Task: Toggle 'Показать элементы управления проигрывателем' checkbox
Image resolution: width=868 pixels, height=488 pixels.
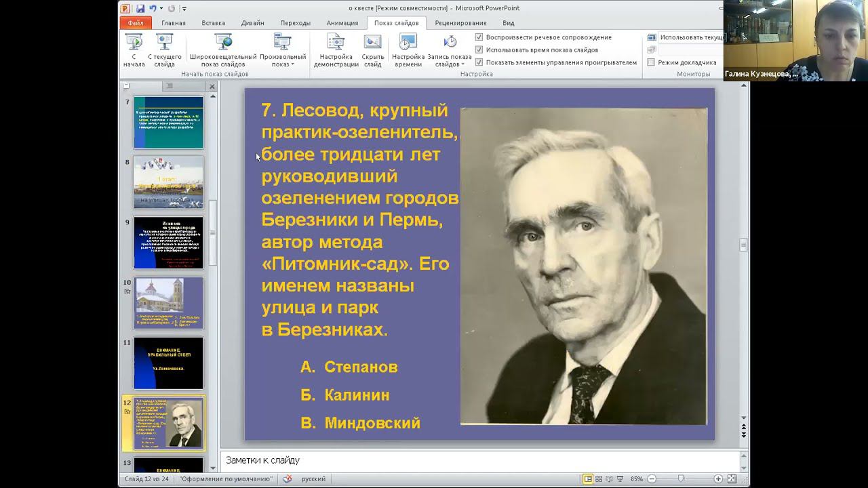Action: click(x=479, y=62)
